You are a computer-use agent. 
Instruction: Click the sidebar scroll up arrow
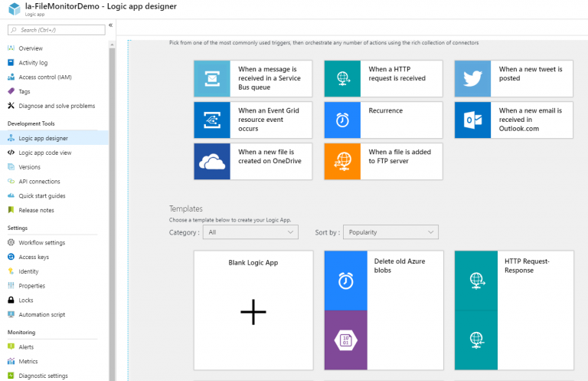[112, 44]
